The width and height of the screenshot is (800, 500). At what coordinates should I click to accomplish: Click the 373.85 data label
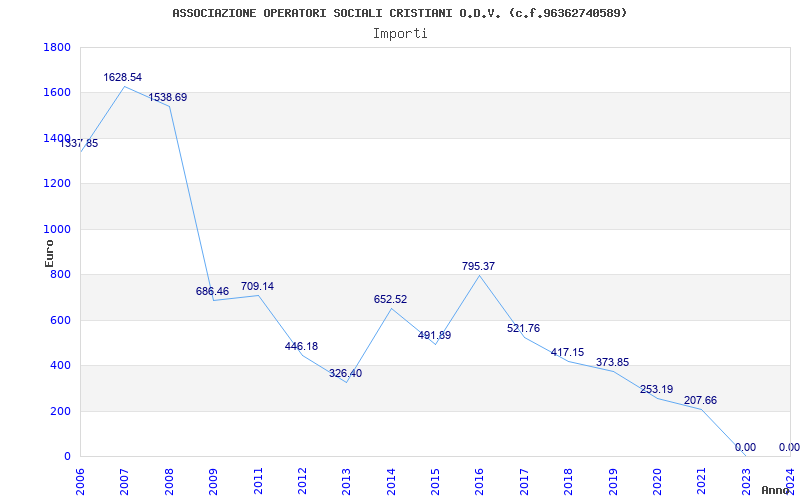click(x=612, y=363)
